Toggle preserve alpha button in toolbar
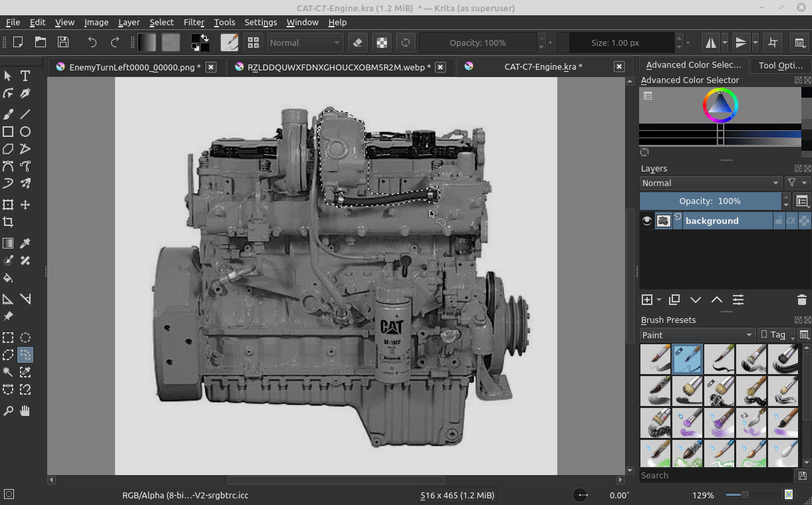This screenshot has width=812, height=505. 382,43
